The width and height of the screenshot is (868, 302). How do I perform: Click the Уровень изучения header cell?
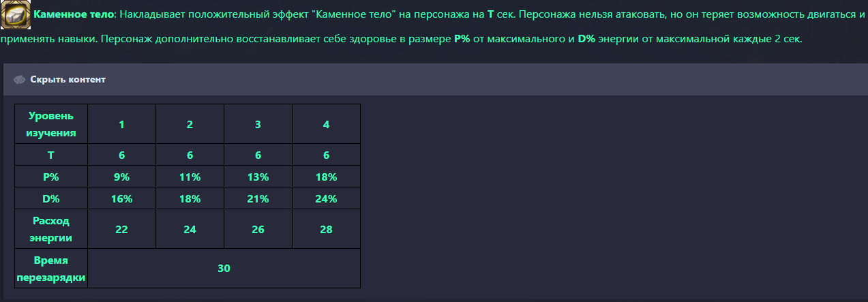51,124
